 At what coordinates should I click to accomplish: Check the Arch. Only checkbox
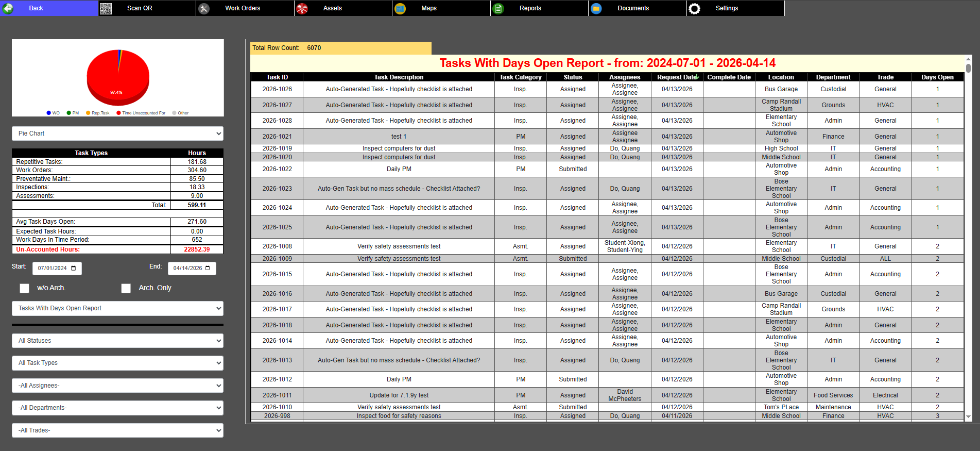(126, 288)
